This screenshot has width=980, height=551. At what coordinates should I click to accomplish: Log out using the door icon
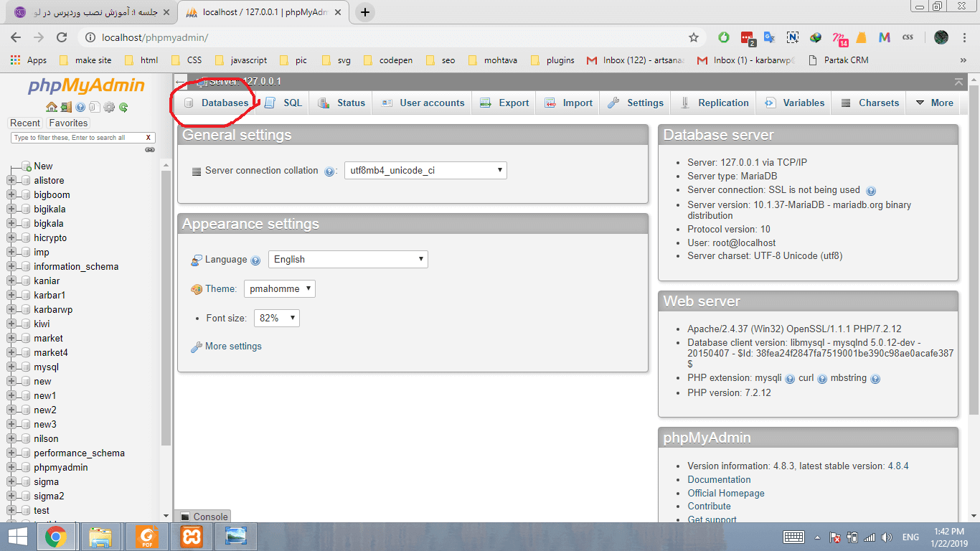[66, 107]
